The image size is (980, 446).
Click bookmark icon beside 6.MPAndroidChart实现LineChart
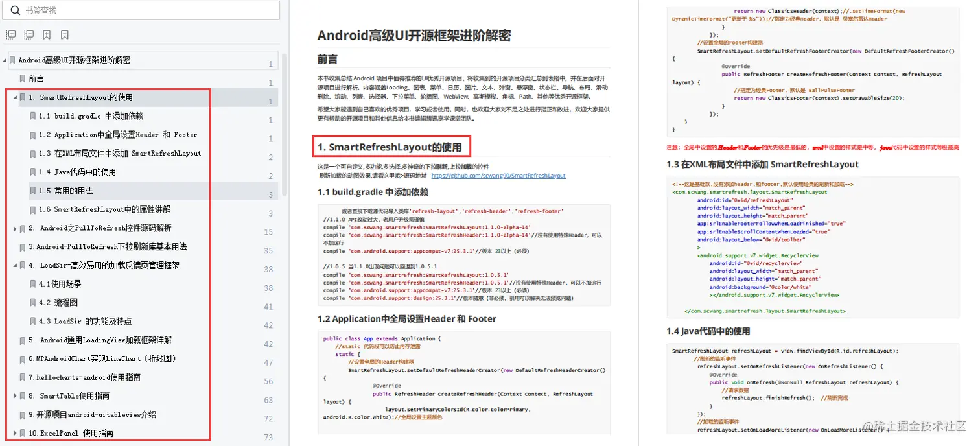[23, 358]
